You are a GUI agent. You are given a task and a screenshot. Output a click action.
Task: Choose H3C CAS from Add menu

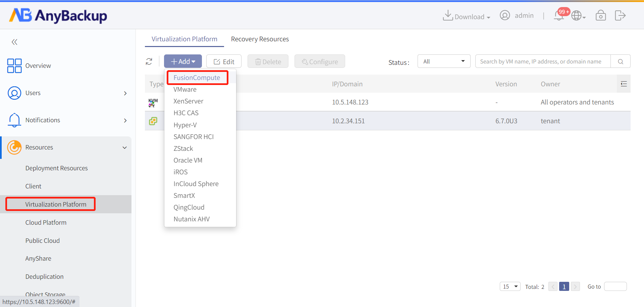(186, 113)
